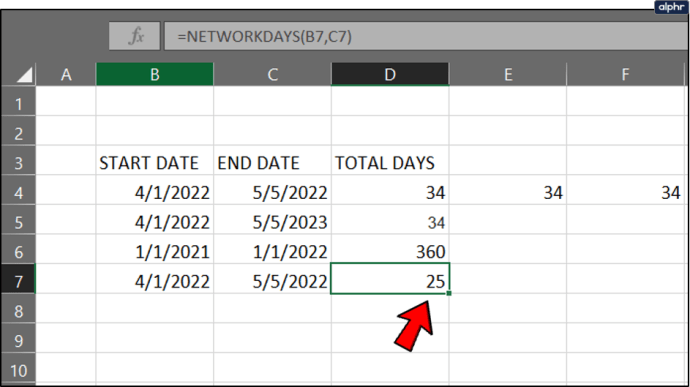Select column D header

tap(390, 74)
